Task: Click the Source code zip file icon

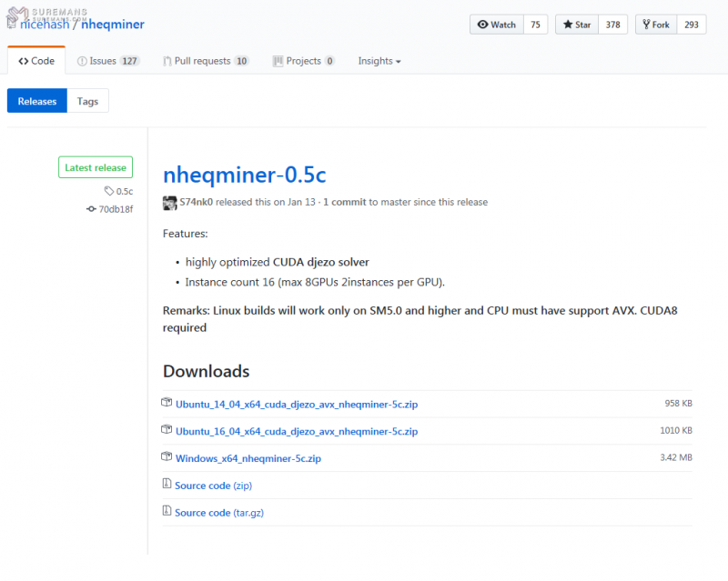Action: (167, 484)
